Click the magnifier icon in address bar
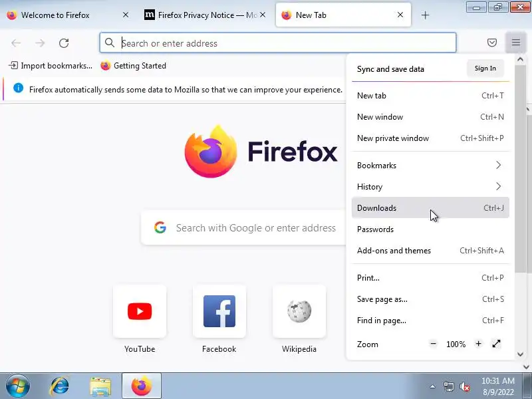 coord(109,43)
